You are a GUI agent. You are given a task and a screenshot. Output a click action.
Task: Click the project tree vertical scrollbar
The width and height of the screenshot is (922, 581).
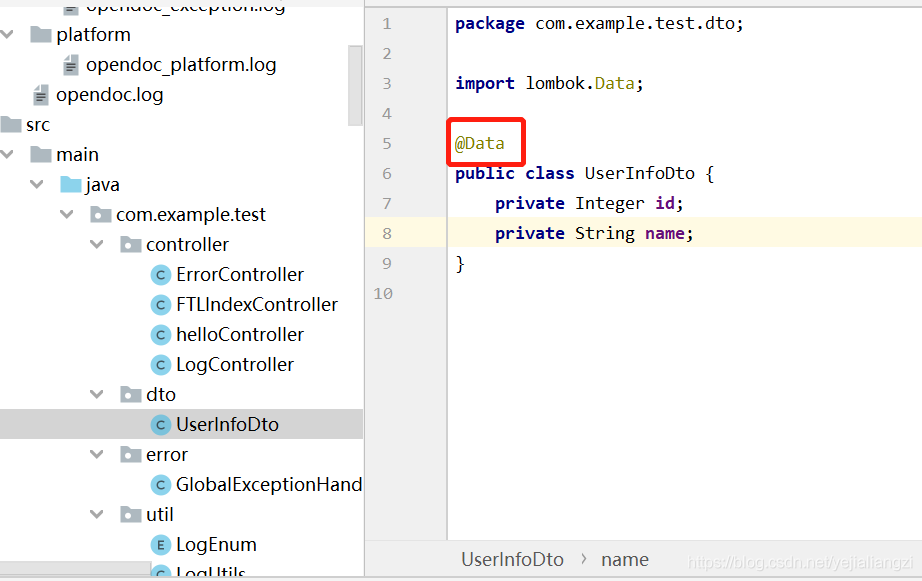tap(355, 86)
